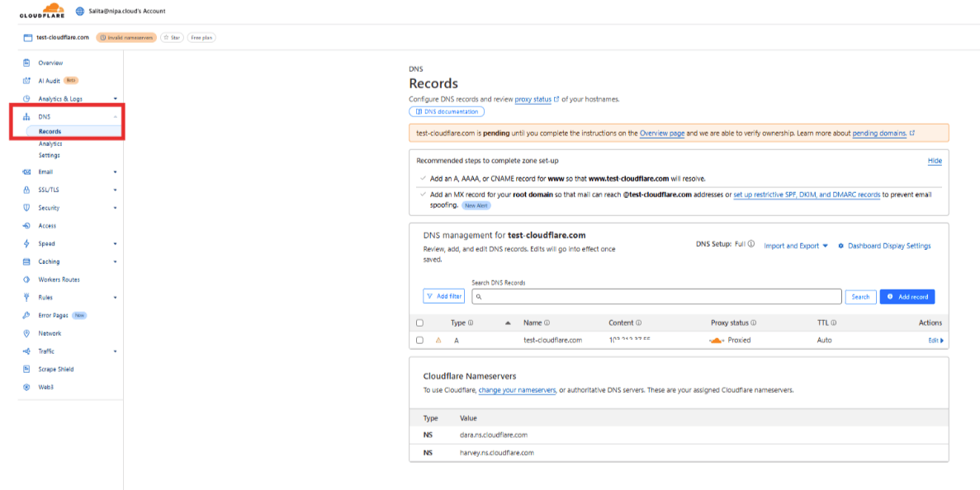This screenshot has width=980, height=490.
Task: Follow the change your nameservers link
Action: (x=518, y=389)
